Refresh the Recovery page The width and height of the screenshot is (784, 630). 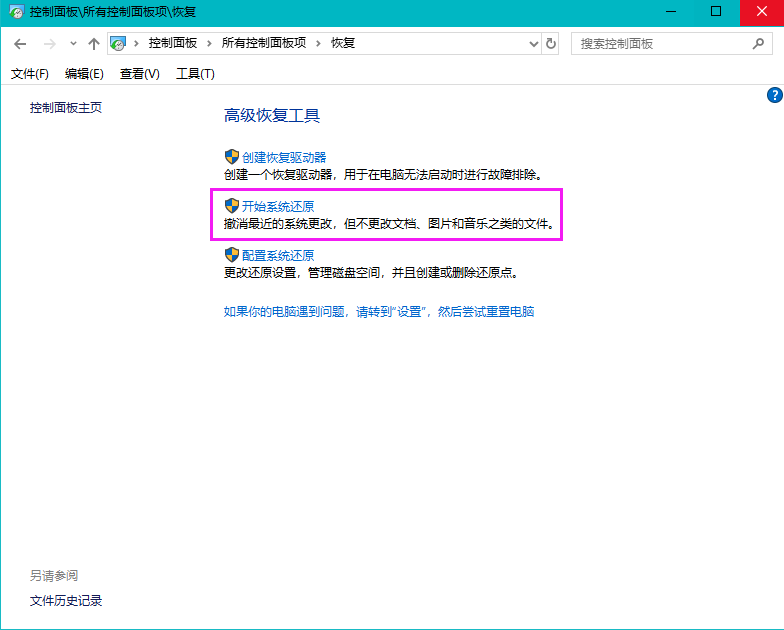(x=551, y=44)
